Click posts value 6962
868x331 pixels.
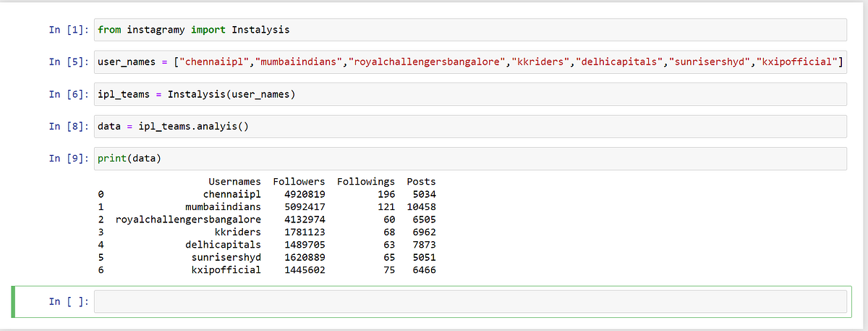424,232
